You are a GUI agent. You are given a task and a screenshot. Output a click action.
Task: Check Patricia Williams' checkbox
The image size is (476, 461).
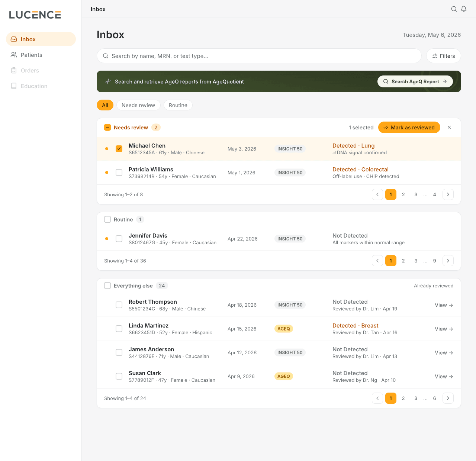point(119,173)
